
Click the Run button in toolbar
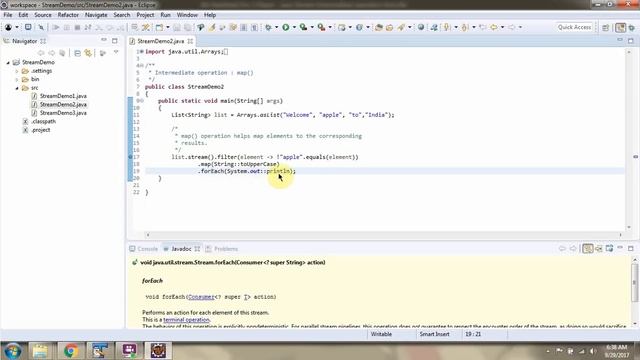point(286,27)
